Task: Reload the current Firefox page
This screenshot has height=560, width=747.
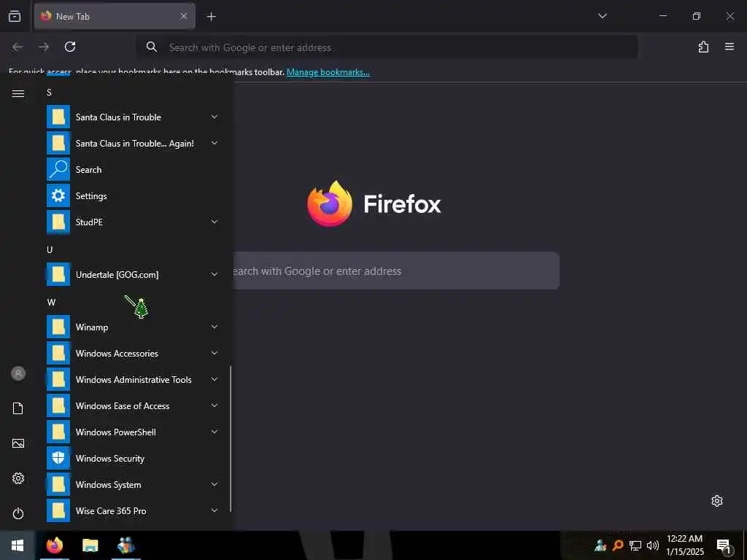Action: (70, 47)
